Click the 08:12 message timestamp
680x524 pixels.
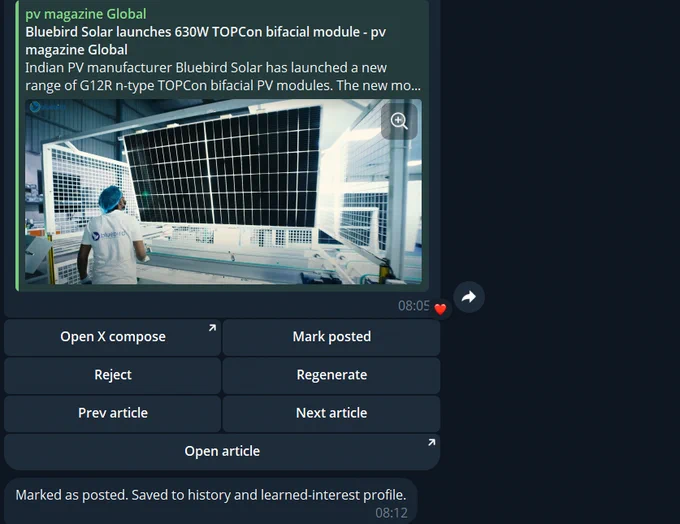[392, 513]
